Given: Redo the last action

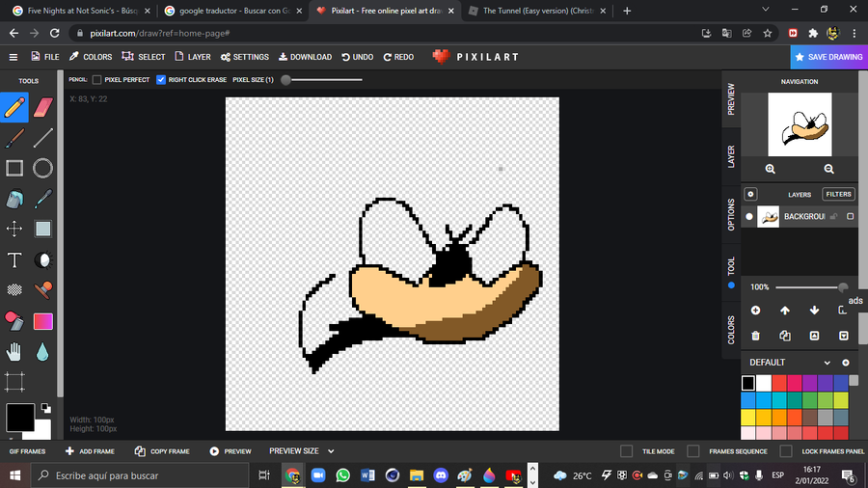Looking at the screenshot, I should point(398,57).
